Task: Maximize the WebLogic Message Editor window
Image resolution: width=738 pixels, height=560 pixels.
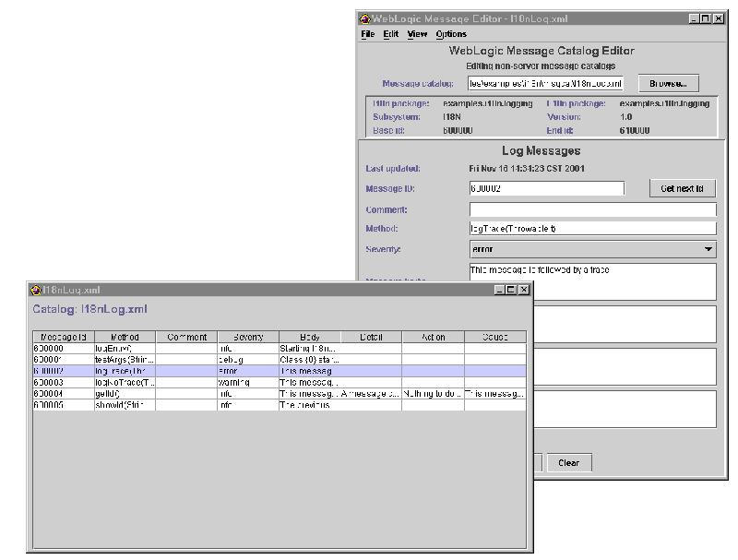Action: tap(706, 18)
